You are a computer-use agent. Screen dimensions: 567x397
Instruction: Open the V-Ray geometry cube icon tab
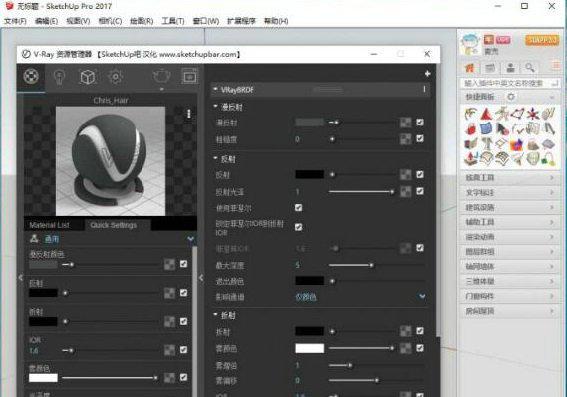88,77
